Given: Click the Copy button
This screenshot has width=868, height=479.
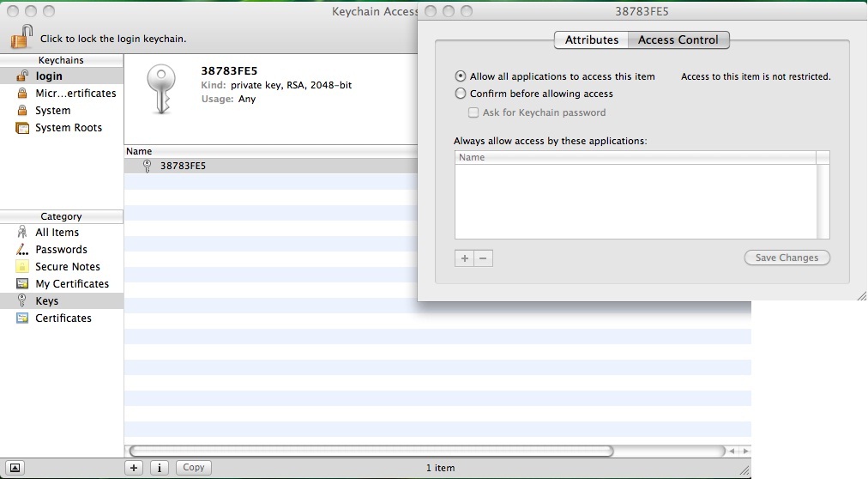Looking at the screenshot, I should [194, 468].
